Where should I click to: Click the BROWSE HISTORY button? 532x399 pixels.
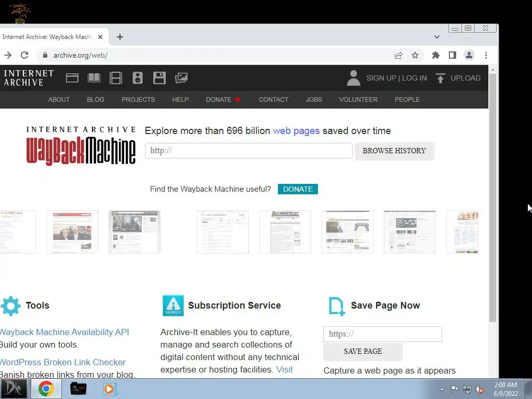[x=394, y=151]
